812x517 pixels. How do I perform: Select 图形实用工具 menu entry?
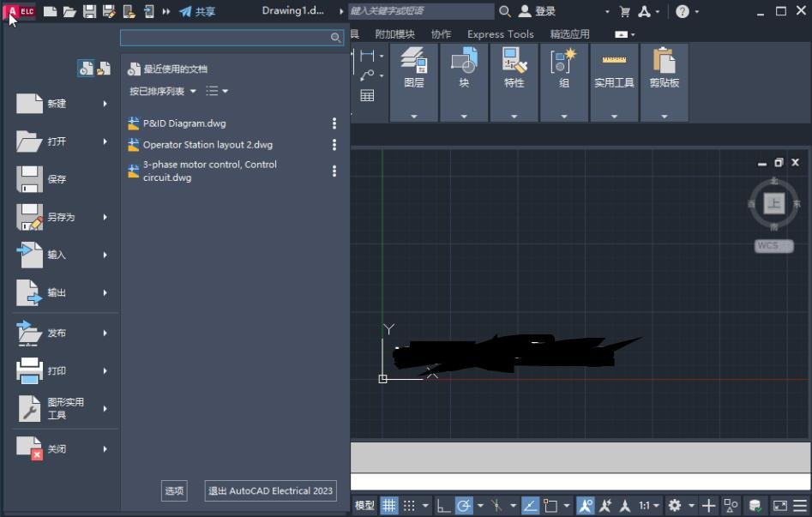(x=62, y=409)
